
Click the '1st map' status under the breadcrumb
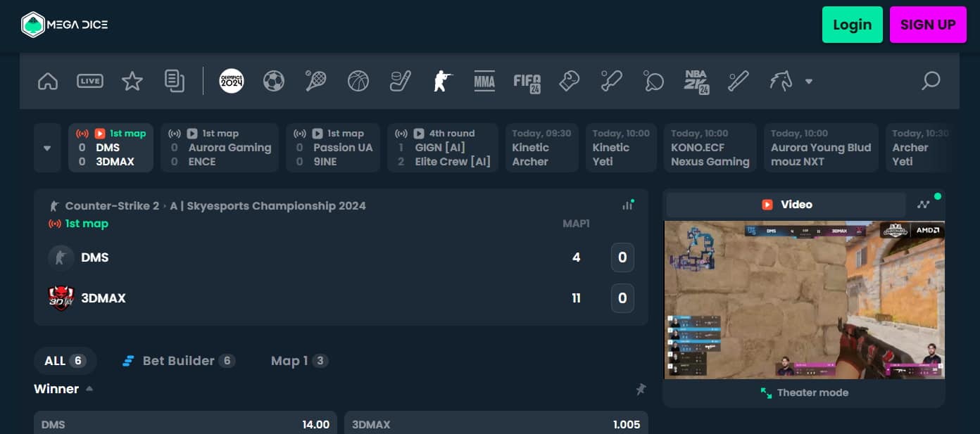click(x=87, y=224)
